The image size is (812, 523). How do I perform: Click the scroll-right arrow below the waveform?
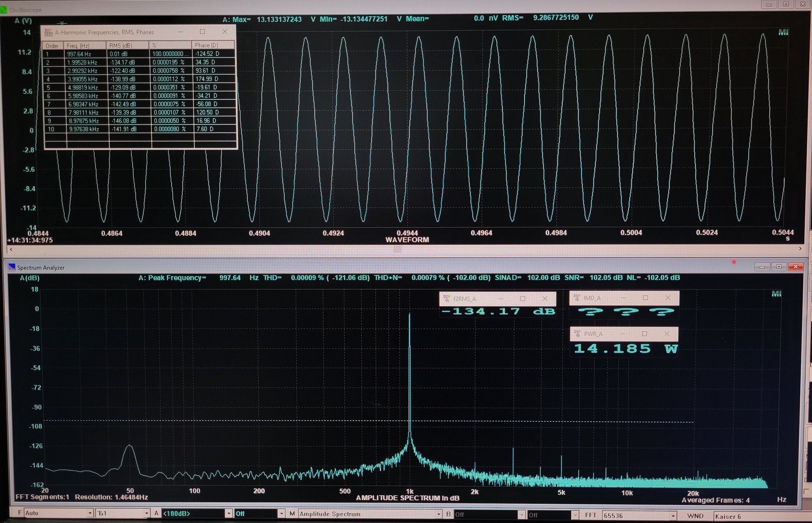(800, 249)
